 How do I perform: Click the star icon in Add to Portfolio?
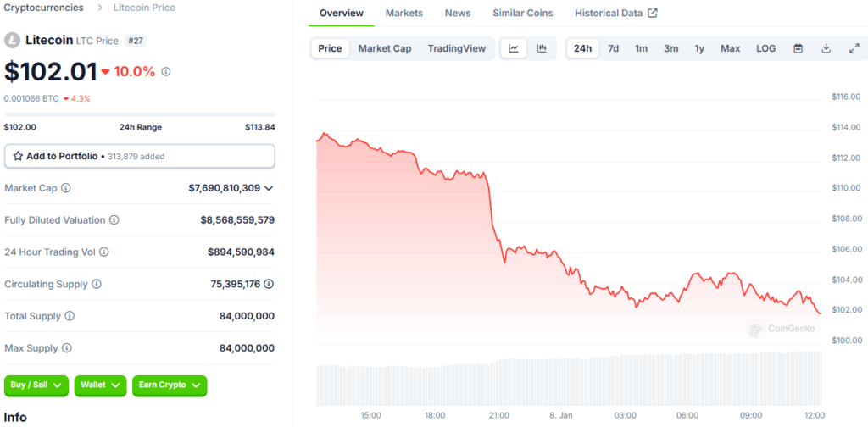pos(18,156)
